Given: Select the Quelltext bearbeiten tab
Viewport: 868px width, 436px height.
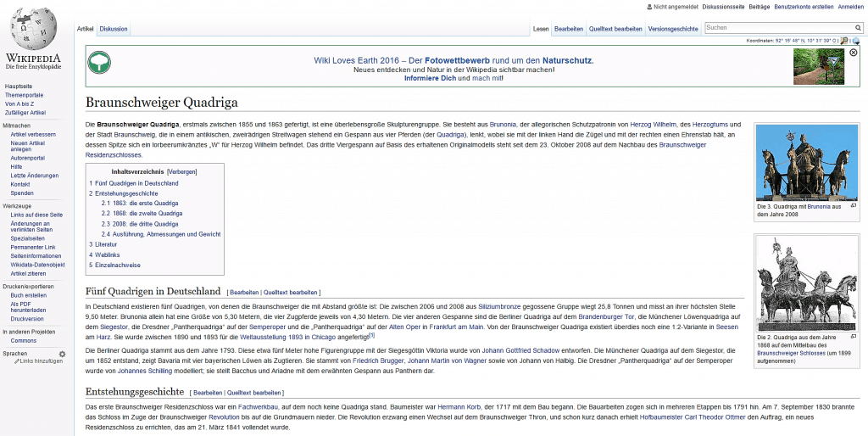Looking at the screenshot, I should tap(615, 29).
